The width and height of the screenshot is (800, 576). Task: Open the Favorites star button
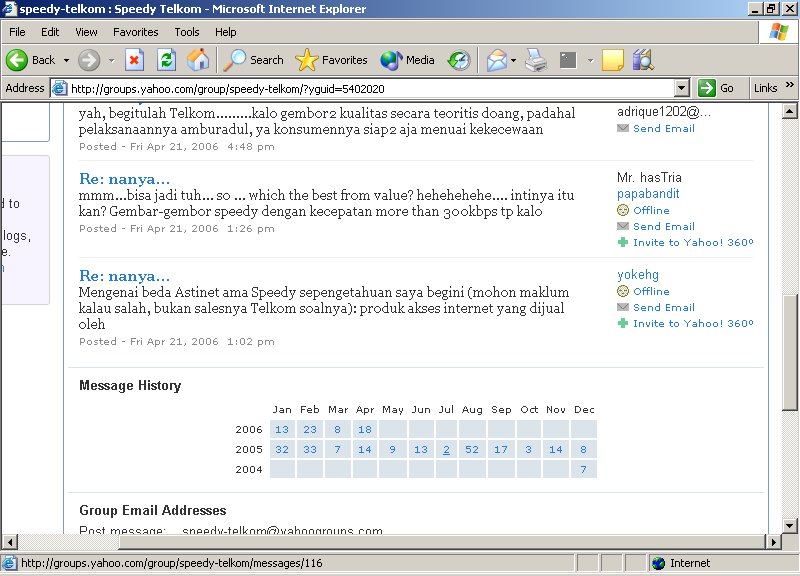tap(331, 60)
